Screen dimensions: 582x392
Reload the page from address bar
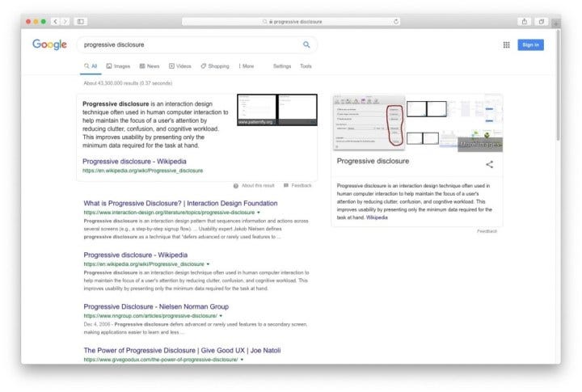(x=396, y=22)
